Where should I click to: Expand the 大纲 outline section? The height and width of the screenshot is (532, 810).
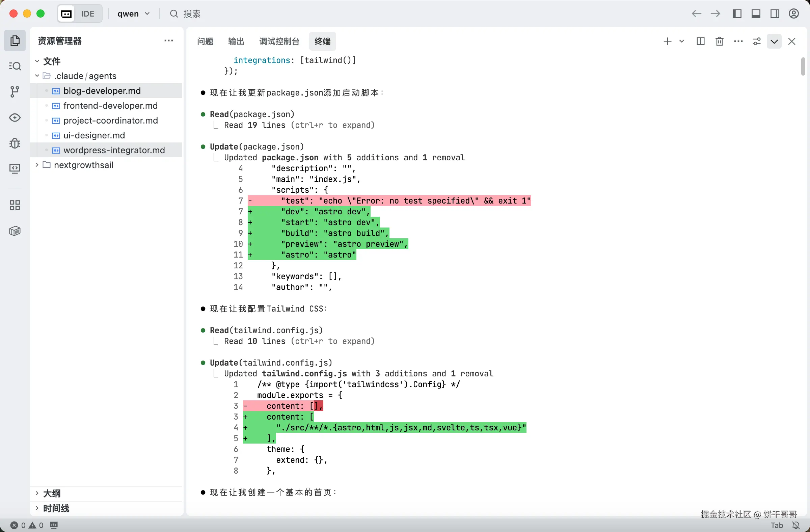click(x=52, y=493)
